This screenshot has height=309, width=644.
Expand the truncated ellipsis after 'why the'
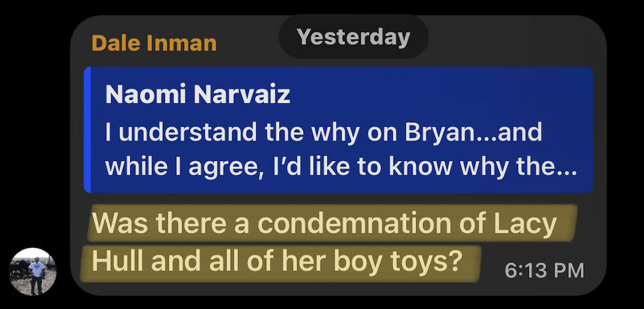pos(564,166)
